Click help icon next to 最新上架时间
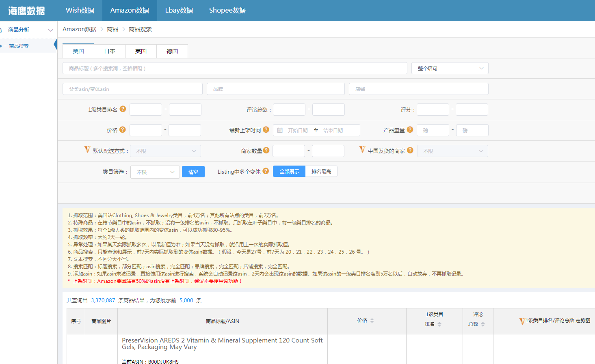Image resolution: width=595 pixels, height=364 pixels. (x=266, y=129)
